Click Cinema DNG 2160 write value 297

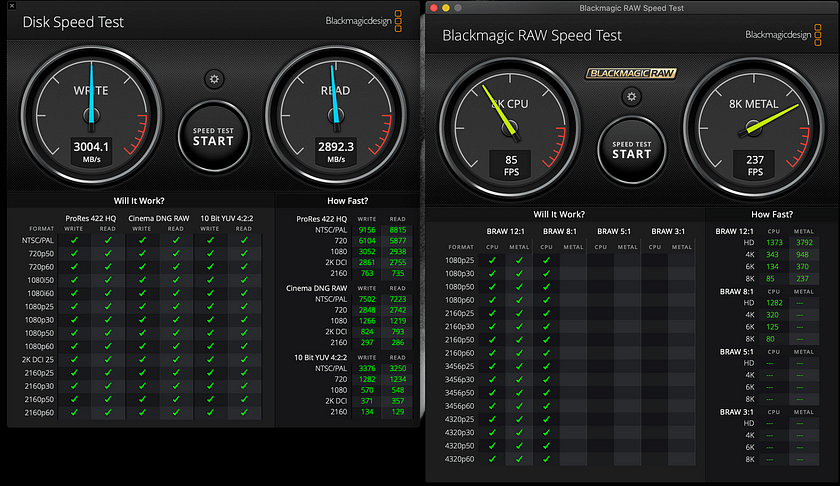click(367, 342)
